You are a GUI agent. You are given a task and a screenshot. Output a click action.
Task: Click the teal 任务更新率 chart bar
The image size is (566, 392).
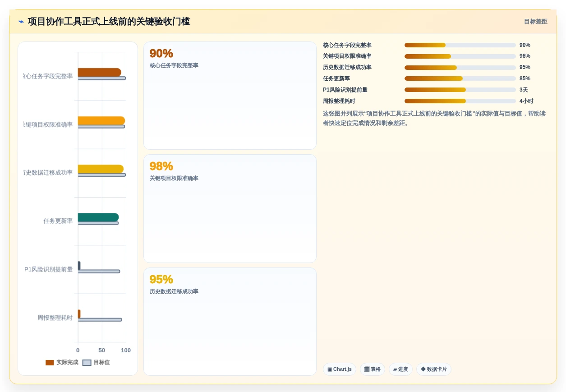pos(98,217)
